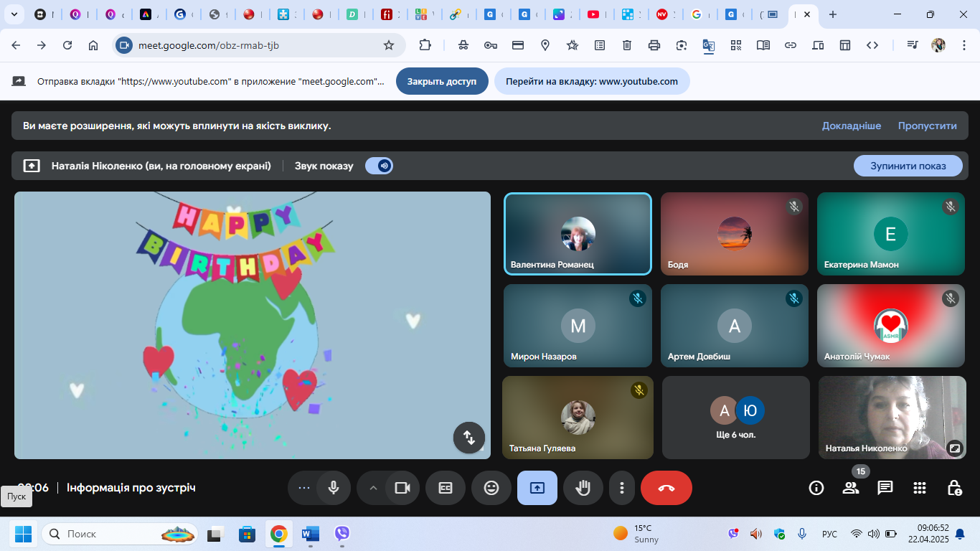Open host controls lock icon
This screenshot has height=551, width=980.
(954, 488)
